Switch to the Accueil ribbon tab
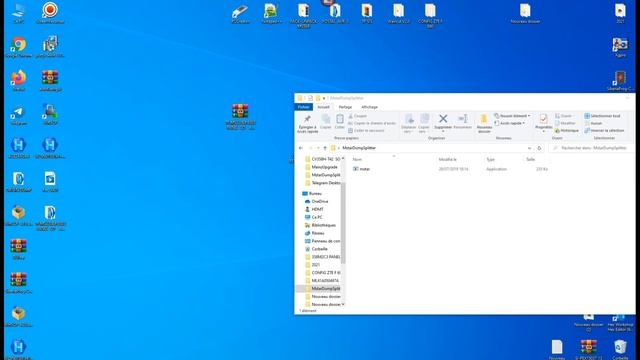The height and width of the screenshot is (360, 640). [x=323, y=107]
